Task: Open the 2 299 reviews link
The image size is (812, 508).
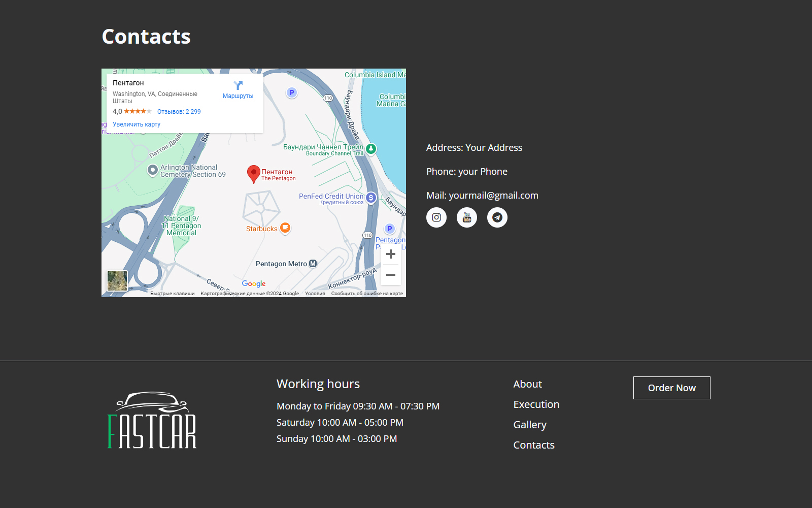Action: click(179, 112)
